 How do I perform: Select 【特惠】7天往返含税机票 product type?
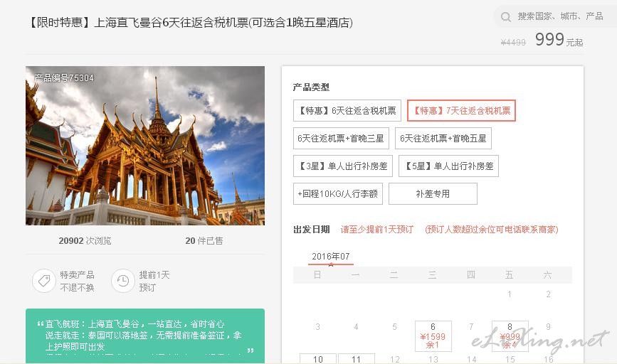pos(461,111)
